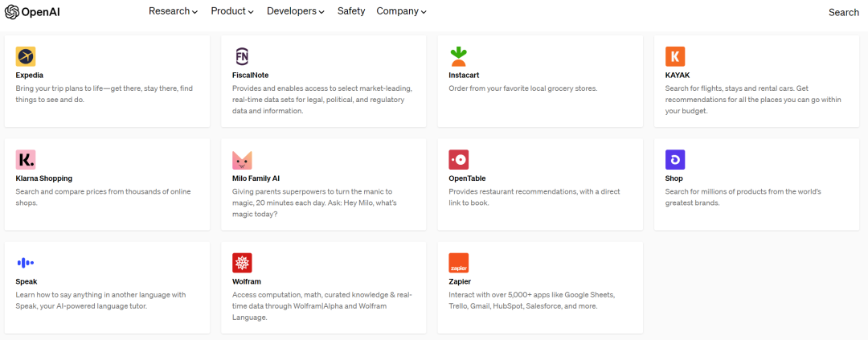Click the red OpenTable icon
The height and width of the screenshot is (340, 868).
click(x=458, y=159)
